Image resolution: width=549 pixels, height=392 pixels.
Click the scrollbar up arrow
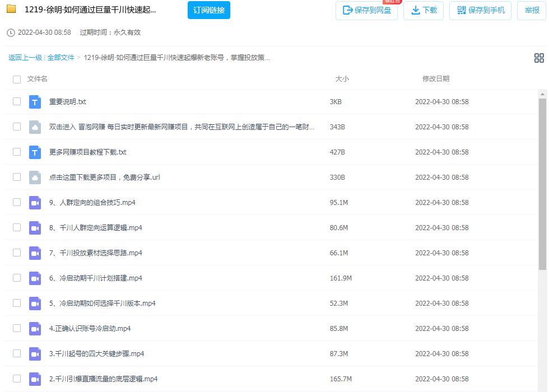[x=542, y=94]
